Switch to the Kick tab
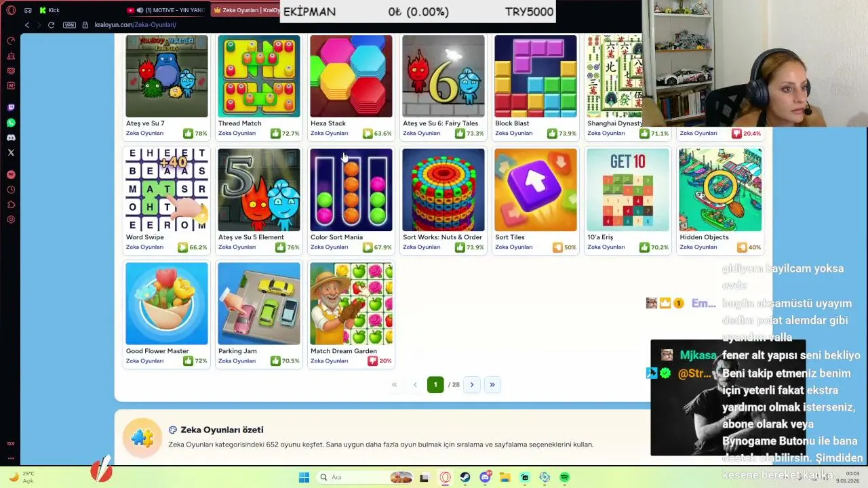Image resolution: width=868 pixels, height=488 pixels. click(x=50, y=10)
